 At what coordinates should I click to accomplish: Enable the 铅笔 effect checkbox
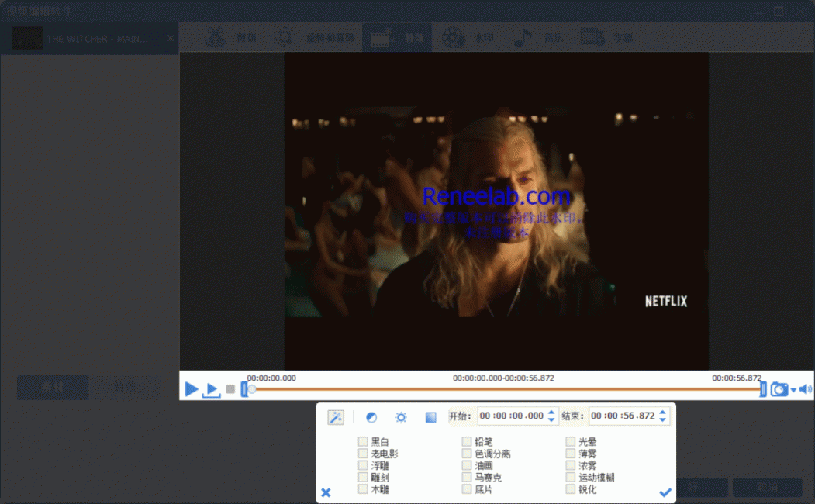coord(467,442)
